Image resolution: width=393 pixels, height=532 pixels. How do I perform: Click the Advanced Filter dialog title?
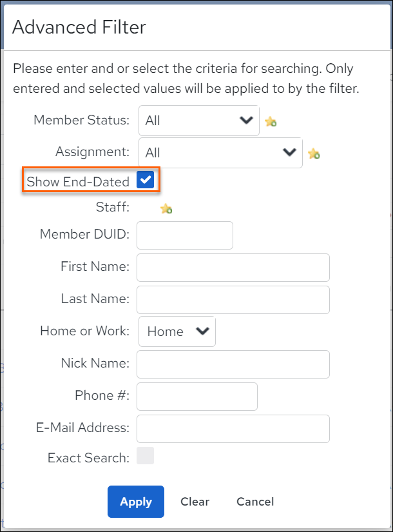click(x=79, y=27)
